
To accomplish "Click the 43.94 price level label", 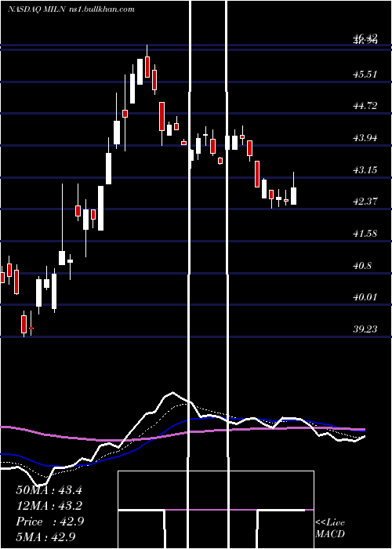I will pos(365,138).
